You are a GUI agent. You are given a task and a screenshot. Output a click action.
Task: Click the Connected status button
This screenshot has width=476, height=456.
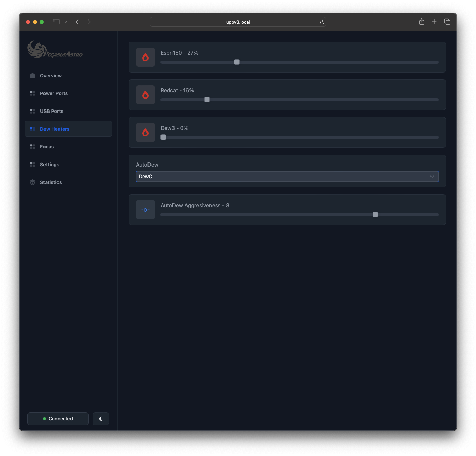point(58,419)
